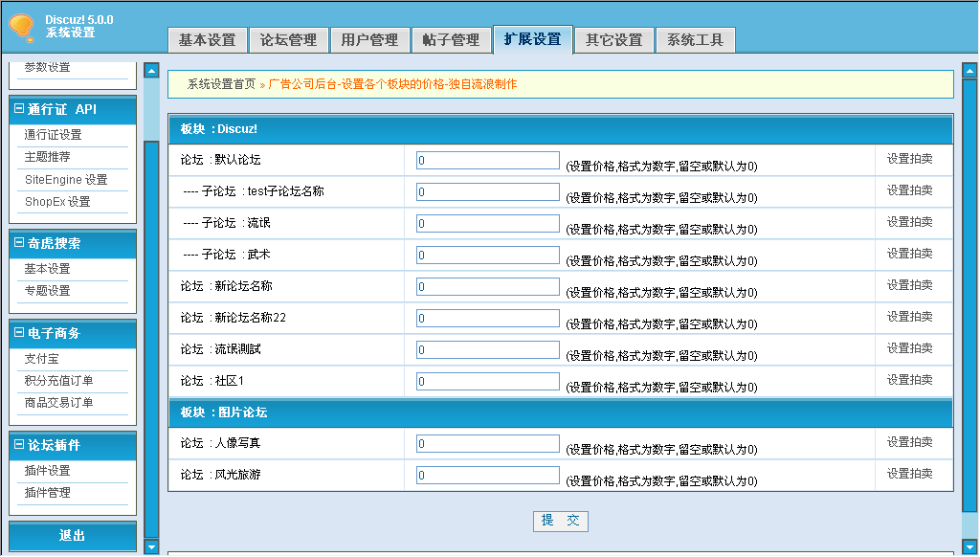Go to the 系统工具 tab
Viewport: 980px width, 557px height.
[696, 40]
